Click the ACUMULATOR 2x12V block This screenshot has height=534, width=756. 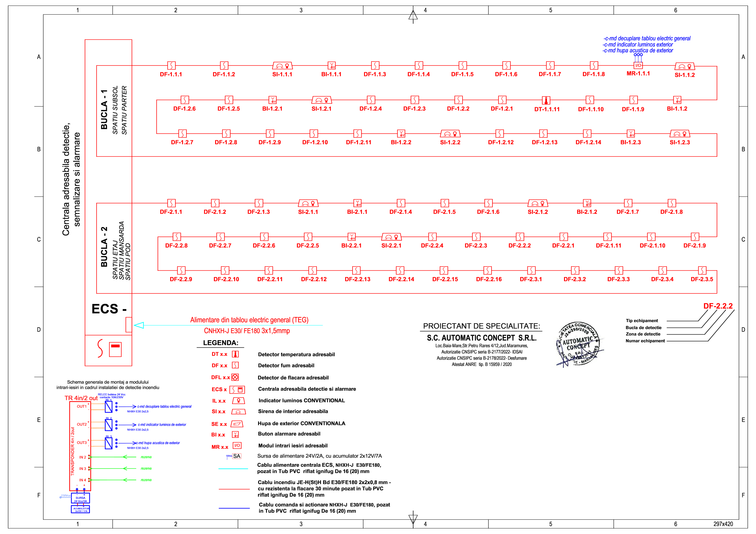(x=80, y=509)
